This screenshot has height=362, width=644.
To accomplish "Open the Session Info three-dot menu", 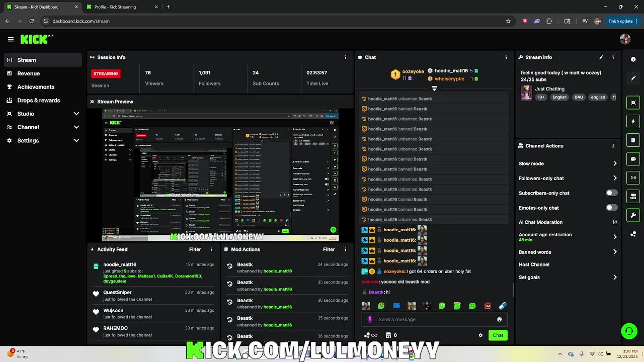I will click(345, 57).
